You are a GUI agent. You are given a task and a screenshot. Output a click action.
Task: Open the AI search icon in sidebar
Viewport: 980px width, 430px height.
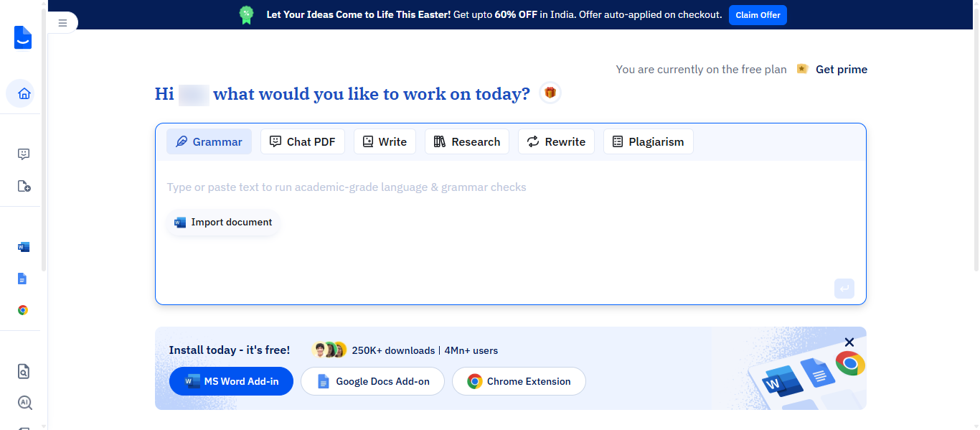tap(24, 403)
